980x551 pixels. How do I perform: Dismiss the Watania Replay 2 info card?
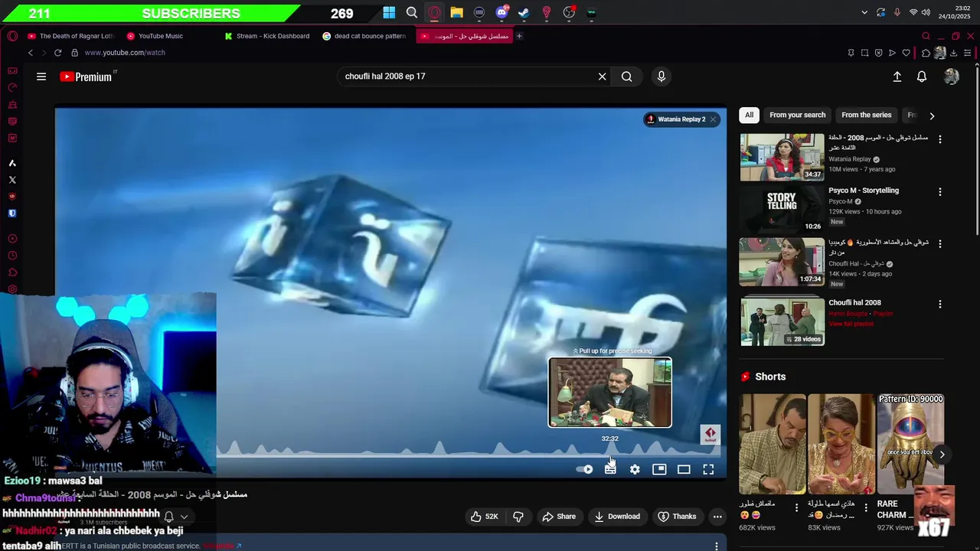pos(713,119)
